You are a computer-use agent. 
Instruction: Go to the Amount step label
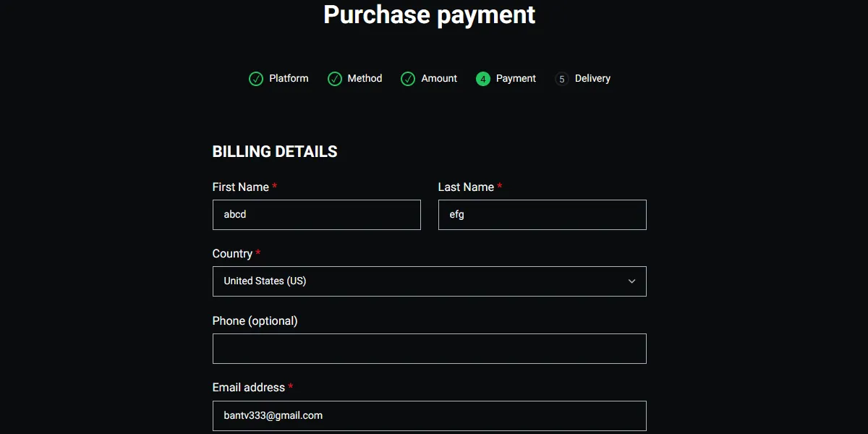pyautogui.click(x=439, y=78)
